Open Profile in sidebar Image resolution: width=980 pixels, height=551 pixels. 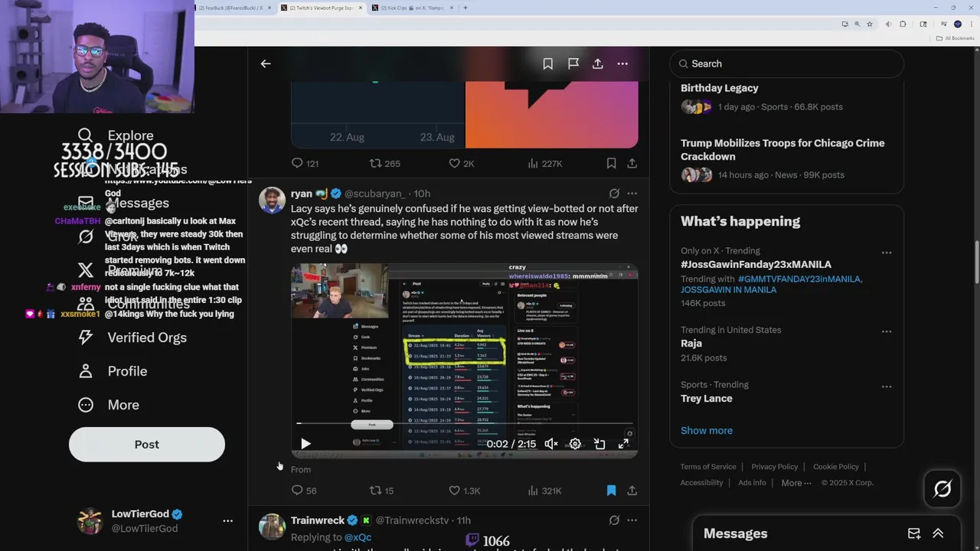pos(112,371)
